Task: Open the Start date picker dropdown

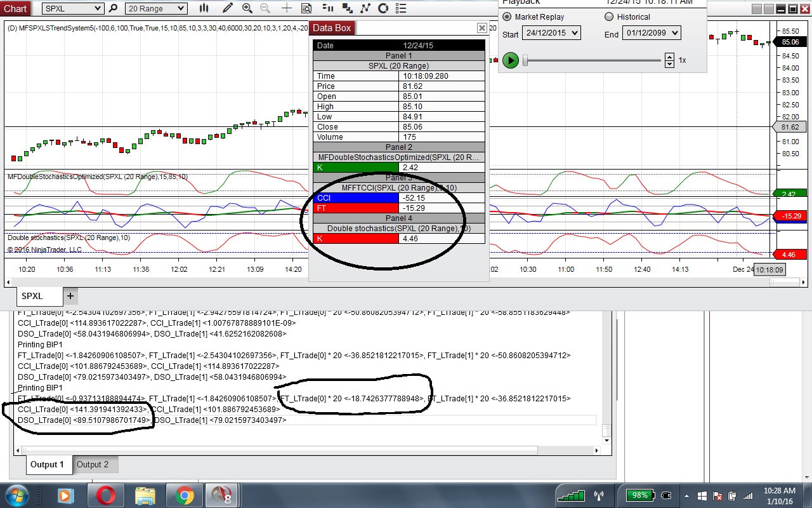Action: coord(551,33)
